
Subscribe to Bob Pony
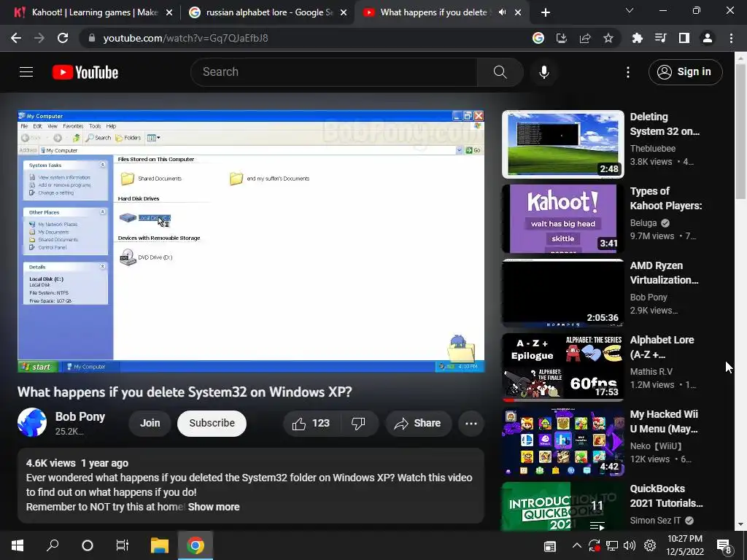pos(212,424)
